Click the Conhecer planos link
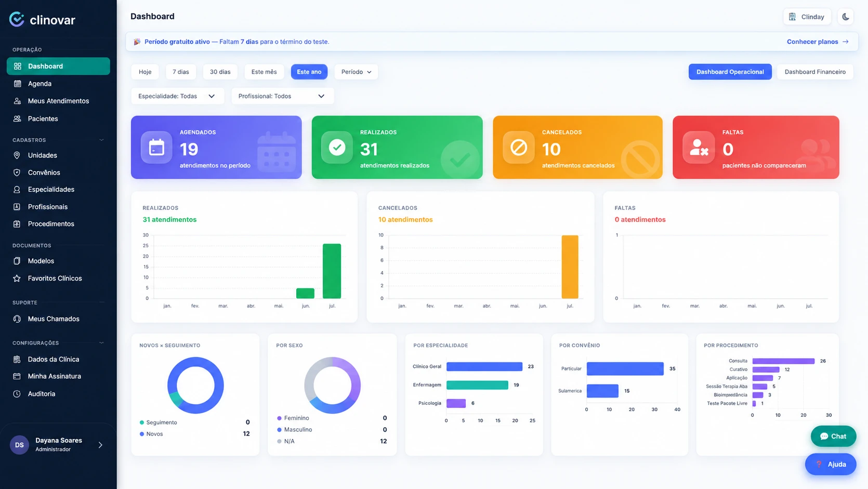Image resolution: width=868 pixels, height=489 pixels. (818, 42)
